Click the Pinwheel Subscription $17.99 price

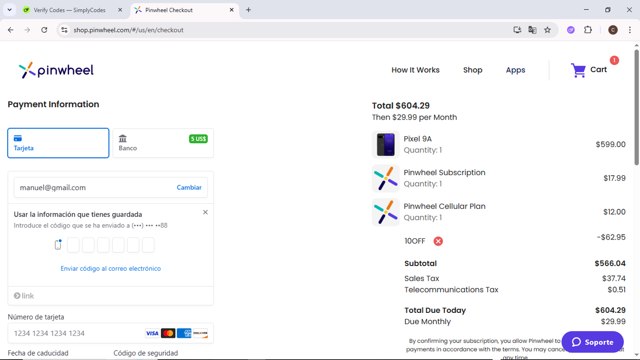tap(614, 178)
